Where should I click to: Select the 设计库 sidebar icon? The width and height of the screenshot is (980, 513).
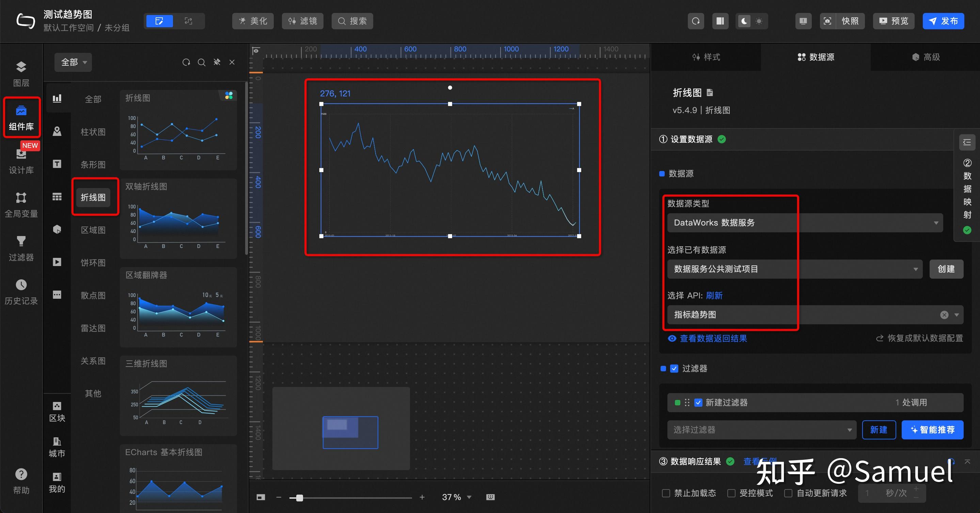[x=21, y=162]
